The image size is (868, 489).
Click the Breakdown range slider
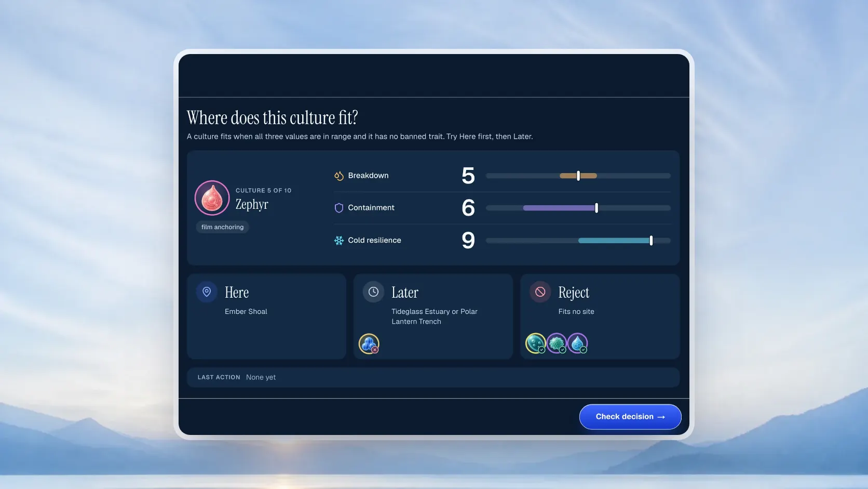[578, 176]
